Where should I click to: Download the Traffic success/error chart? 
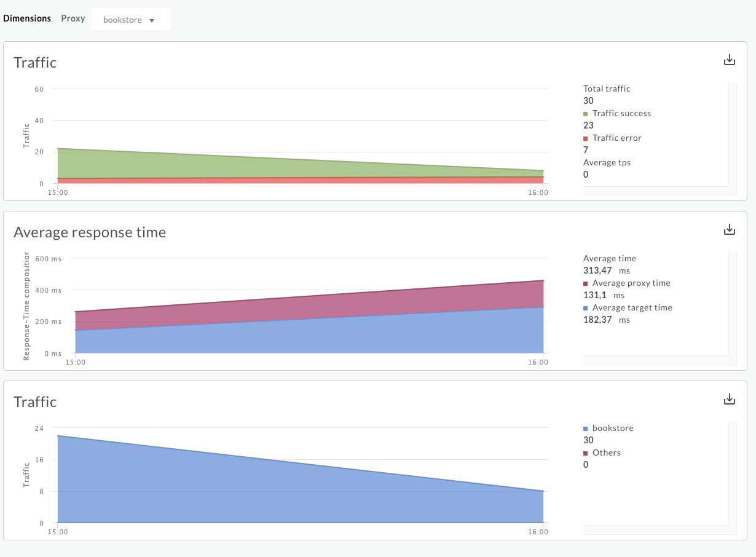click(x=729, y=60)
